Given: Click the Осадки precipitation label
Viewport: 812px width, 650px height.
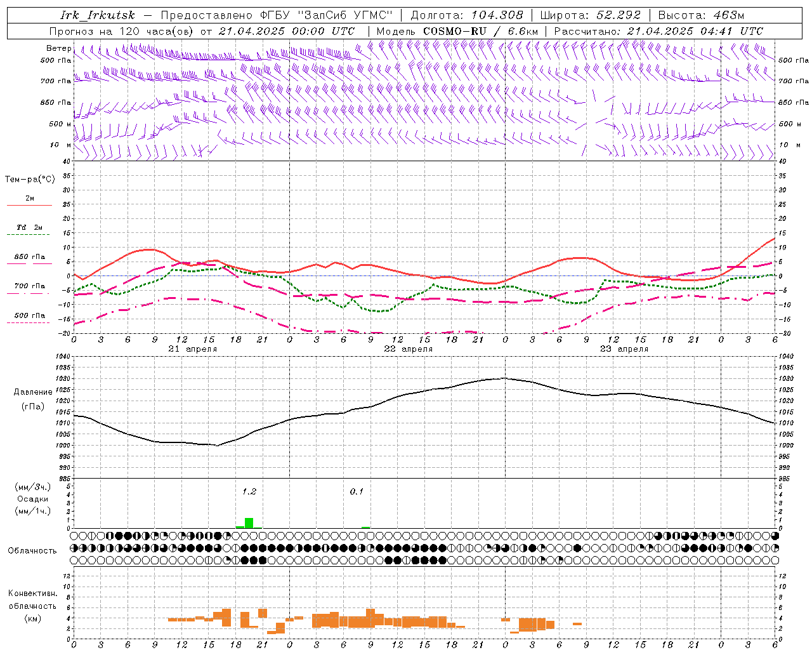Looking at the screenshot, I should (33, 499).
